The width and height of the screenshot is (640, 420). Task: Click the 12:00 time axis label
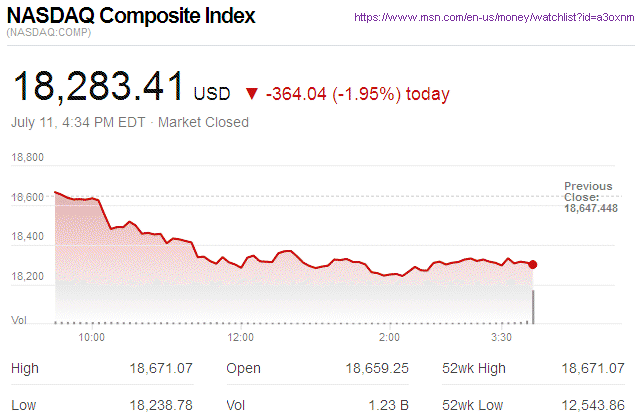[240, 338]
